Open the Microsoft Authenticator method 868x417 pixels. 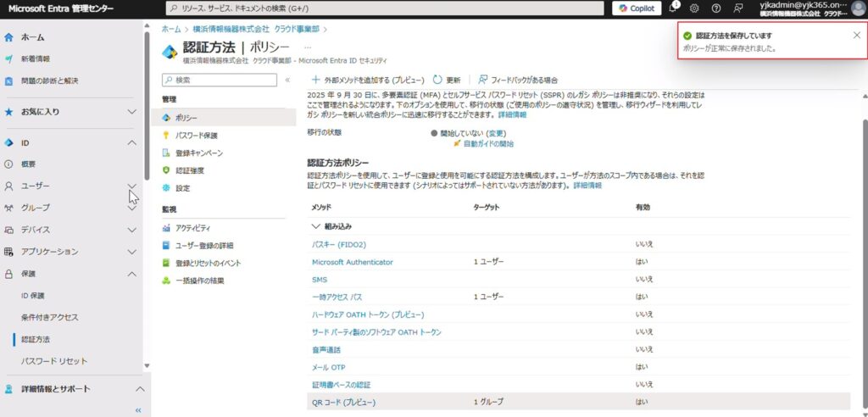click(x=353, y=262)
